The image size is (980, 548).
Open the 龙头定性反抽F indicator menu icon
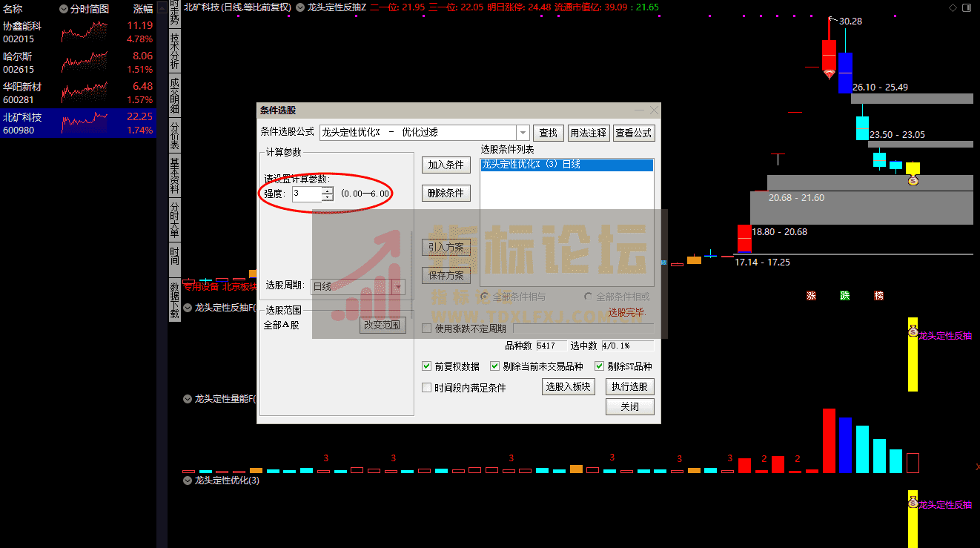point(188,307)
